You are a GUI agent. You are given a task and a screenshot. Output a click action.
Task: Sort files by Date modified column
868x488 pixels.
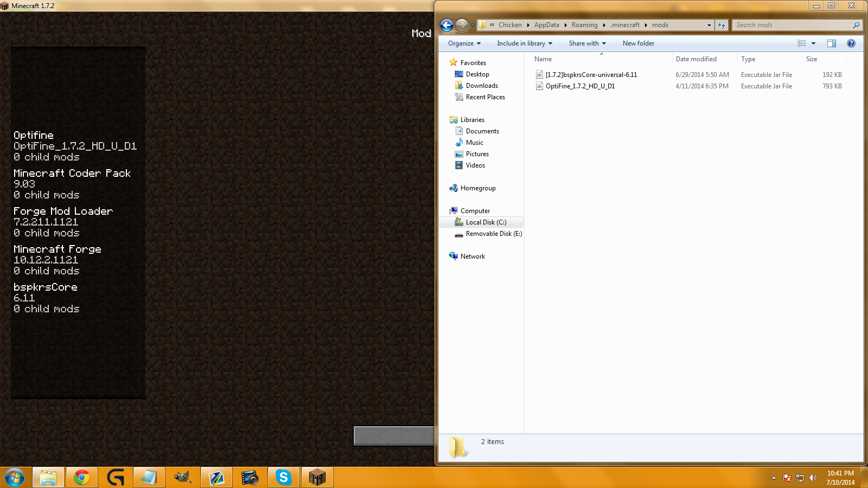click(705, 59)
